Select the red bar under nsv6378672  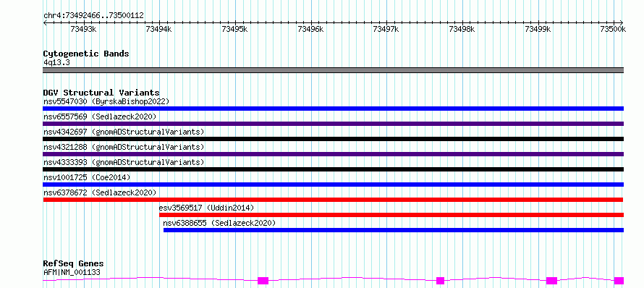[333, 200]
